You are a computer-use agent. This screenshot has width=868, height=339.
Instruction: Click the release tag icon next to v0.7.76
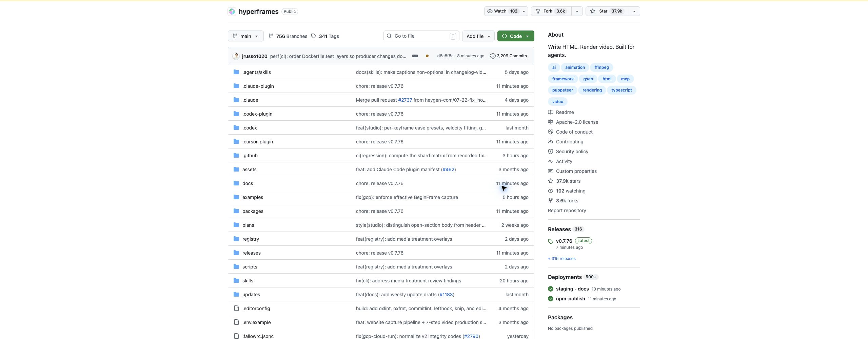pyautogui.click(x=551, y=241)
